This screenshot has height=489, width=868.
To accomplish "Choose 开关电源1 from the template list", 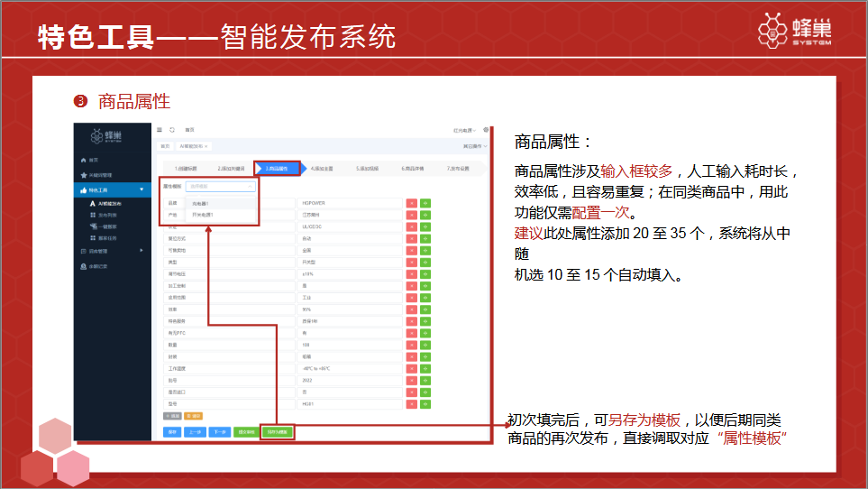I will (x=220, y=215).
